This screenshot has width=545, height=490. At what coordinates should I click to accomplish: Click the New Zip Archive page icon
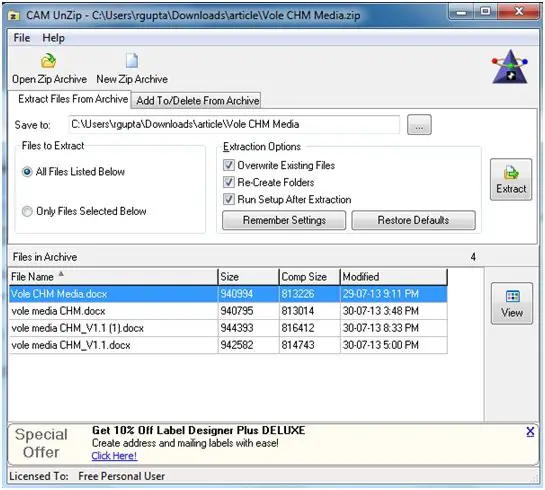(x=132, y=61)
